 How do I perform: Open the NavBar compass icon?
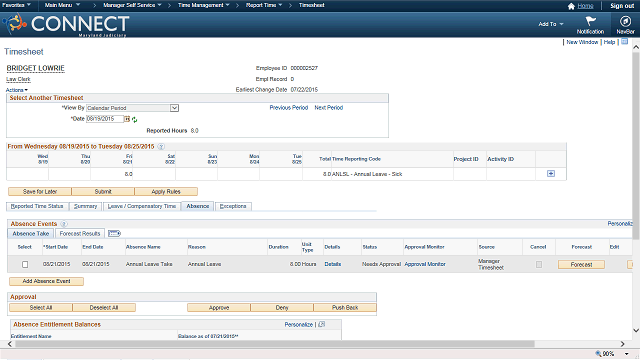coord(625,21)
